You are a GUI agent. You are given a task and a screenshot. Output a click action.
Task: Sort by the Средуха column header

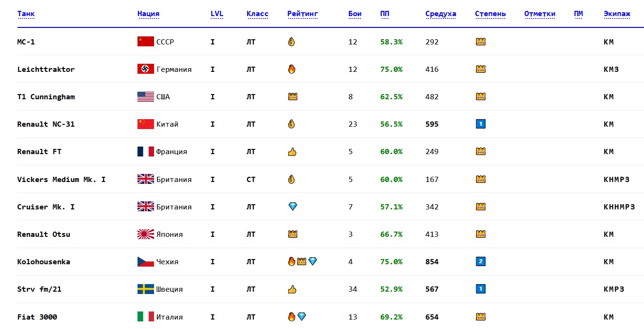point(440,14)
